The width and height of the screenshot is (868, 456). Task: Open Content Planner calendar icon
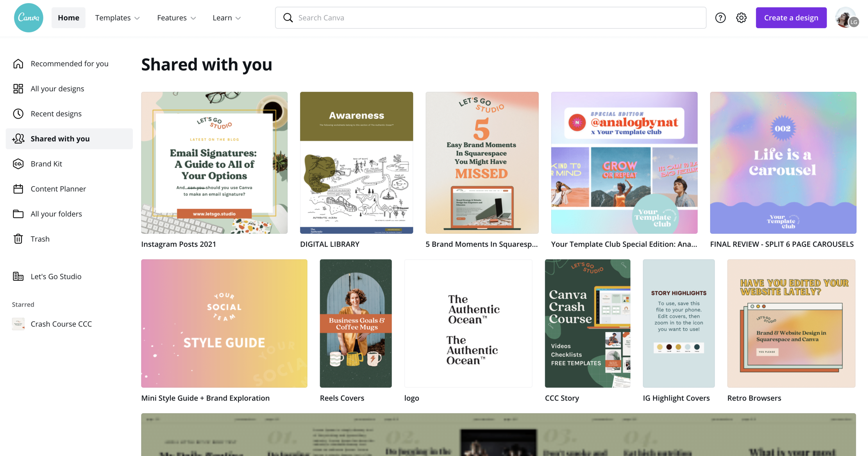18,189
